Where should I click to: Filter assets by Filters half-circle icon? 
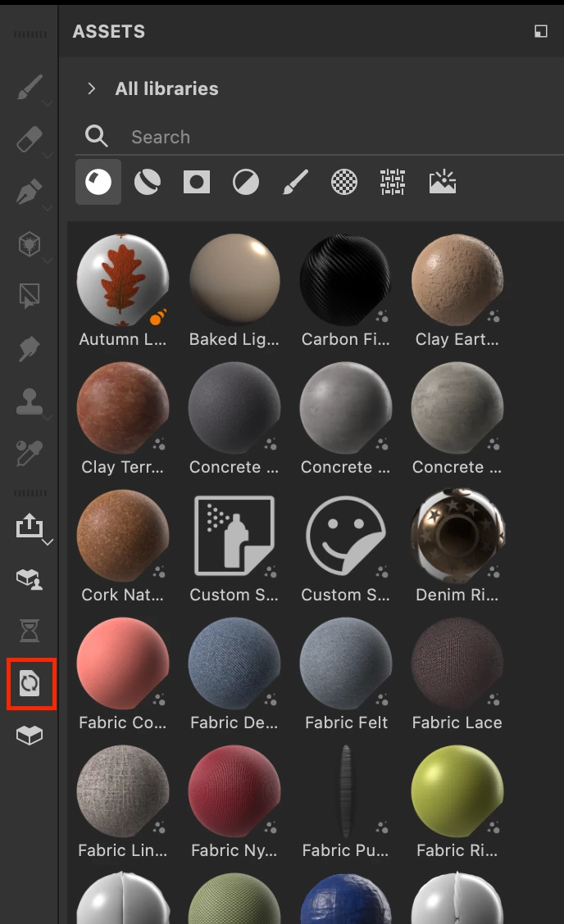pyautogui.click(x=246, y=182)
